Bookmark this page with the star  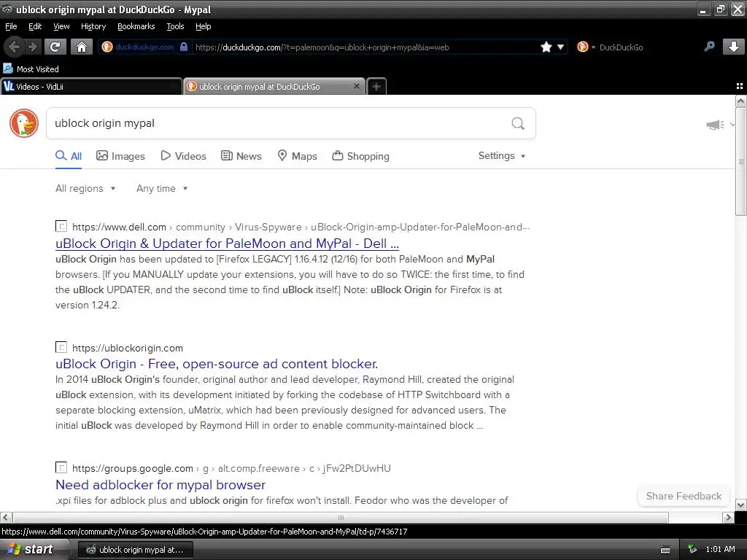pyautogui.click(x=546, y=47)
